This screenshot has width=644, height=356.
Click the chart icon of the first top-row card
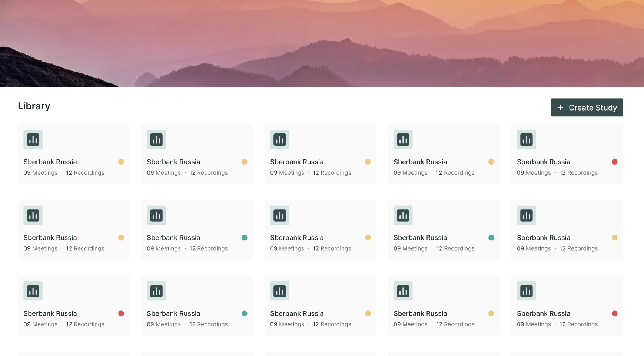[x=33, y=139]
